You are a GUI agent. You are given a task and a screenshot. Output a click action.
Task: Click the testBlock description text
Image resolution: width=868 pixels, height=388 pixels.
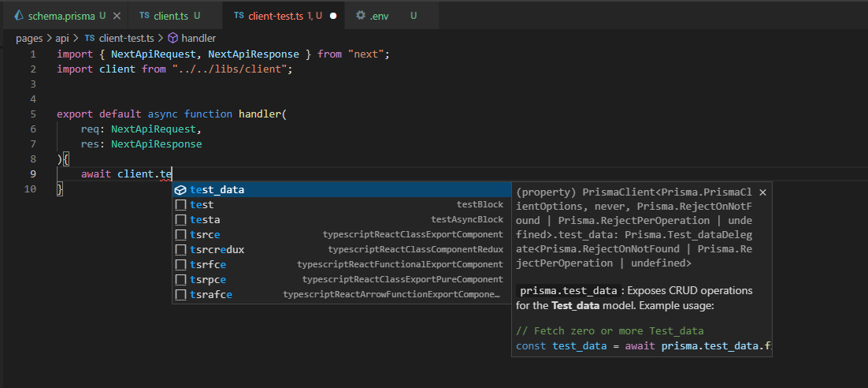tap(480, 204)
